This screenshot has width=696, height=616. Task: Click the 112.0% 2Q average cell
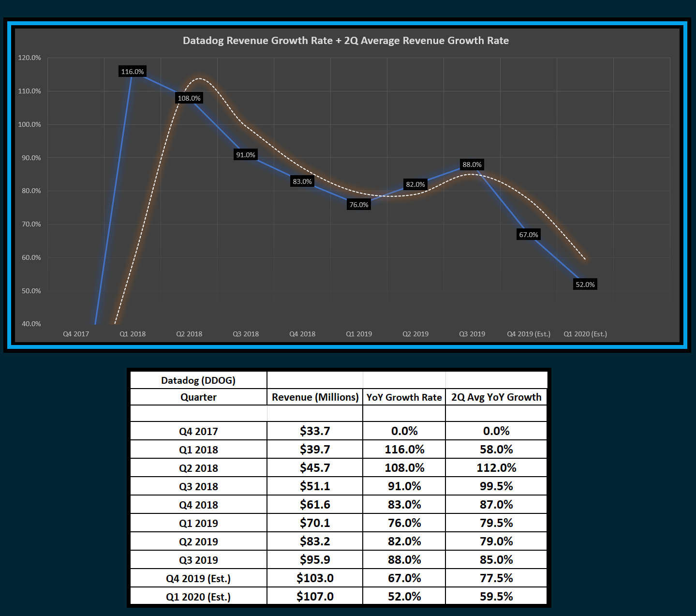(x=496, y=468)
